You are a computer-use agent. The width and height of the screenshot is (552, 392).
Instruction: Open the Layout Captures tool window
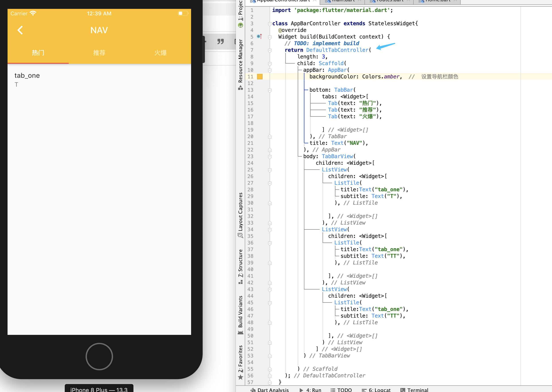(x=240, y=212)
